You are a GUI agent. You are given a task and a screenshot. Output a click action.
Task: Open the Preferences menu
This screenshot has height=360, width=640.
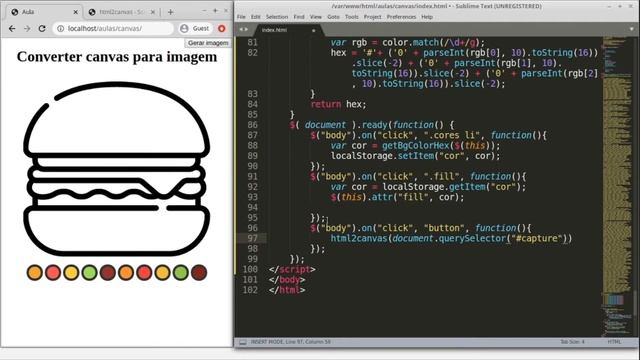point(401,17)
